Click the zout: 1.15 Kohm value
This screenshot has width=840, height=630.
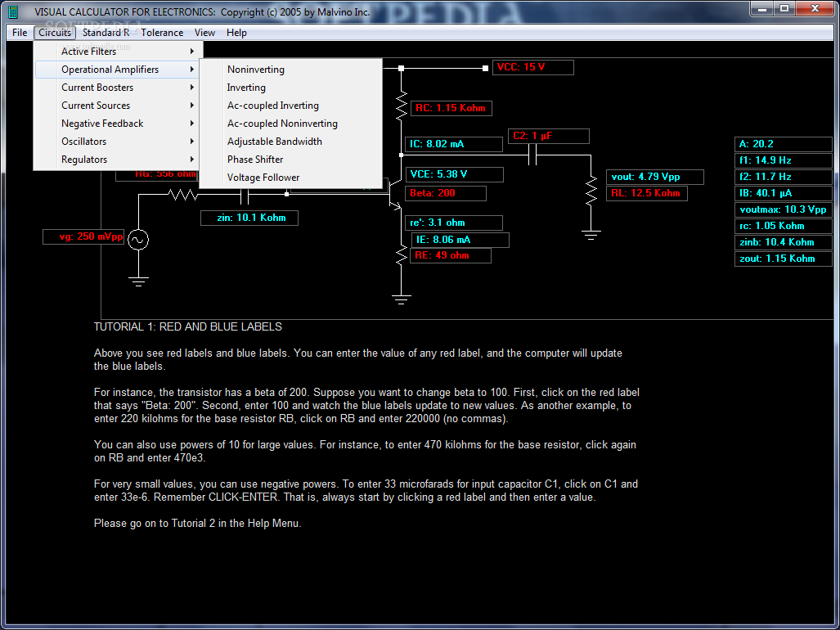[x=784, y=259]
